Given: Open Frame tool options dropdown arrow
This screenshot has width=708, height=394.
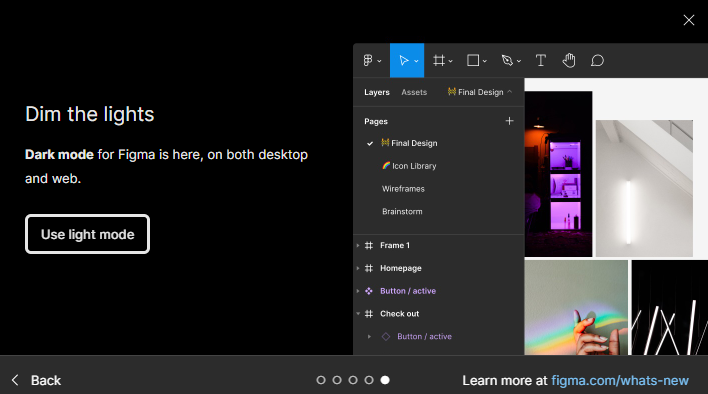Looking at the screenshot, I should [450, 61].
